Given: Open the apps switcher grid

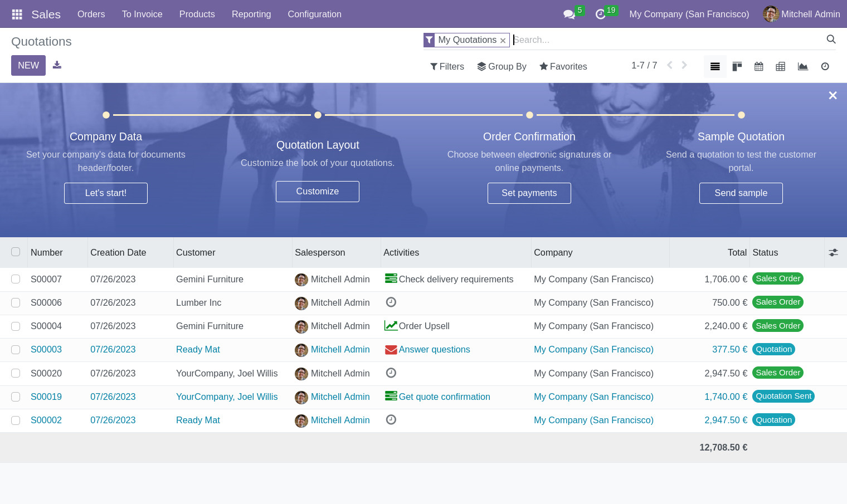Looking at the screenshot, I should (x=16, y=14).
